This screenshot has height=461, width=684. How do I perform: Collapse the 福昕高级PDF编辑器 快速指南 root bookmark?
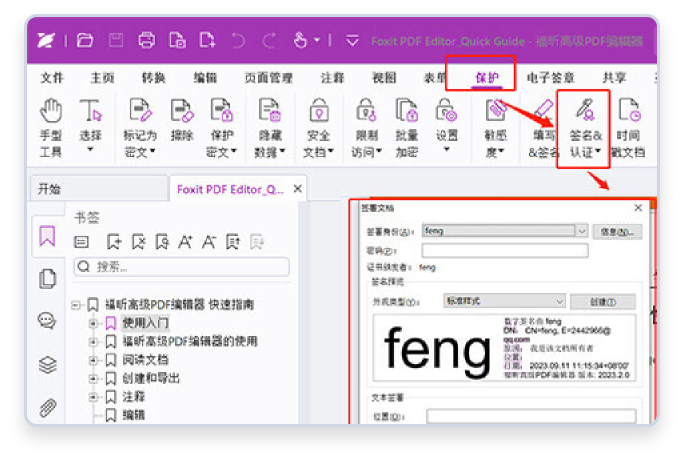(x=75, y=305)
